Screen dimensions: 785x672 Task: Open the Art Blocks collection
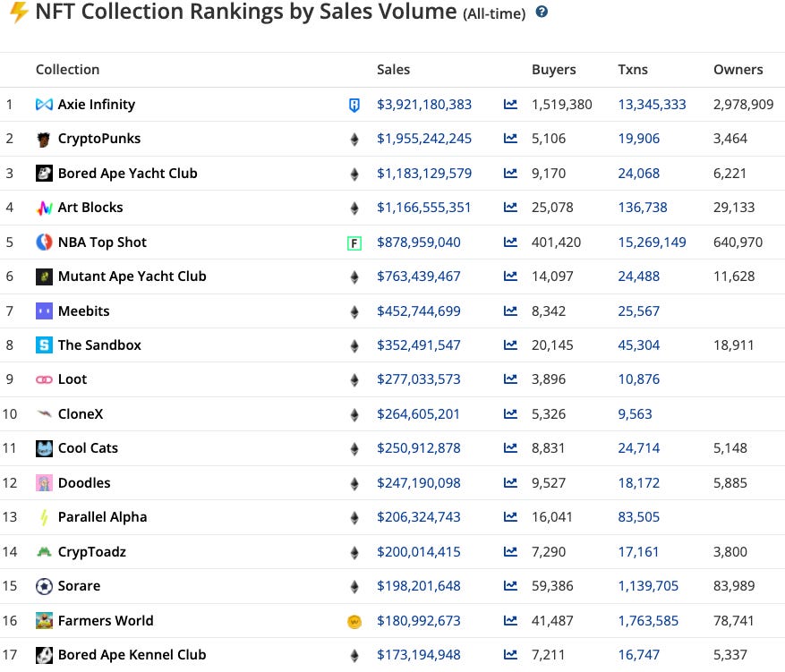click(90, 208)
